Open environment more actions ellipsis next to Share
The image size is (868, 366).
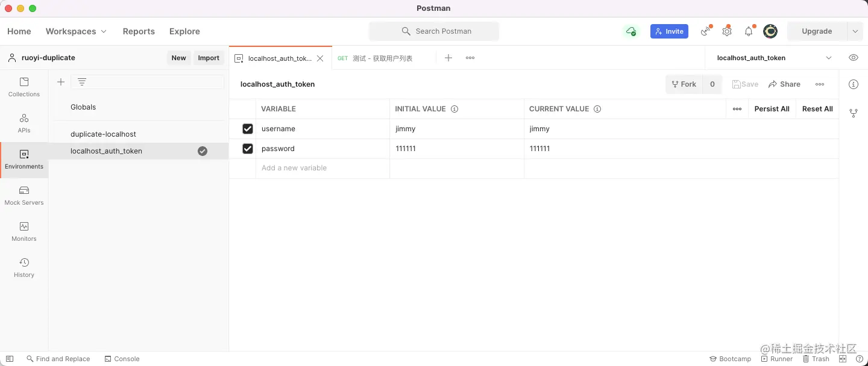click(x=820, y=84)
